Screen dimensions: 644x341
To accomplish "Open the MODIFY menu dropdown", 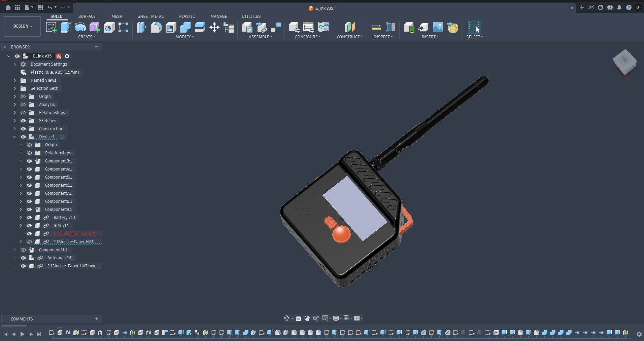I will tap(185, 37).
